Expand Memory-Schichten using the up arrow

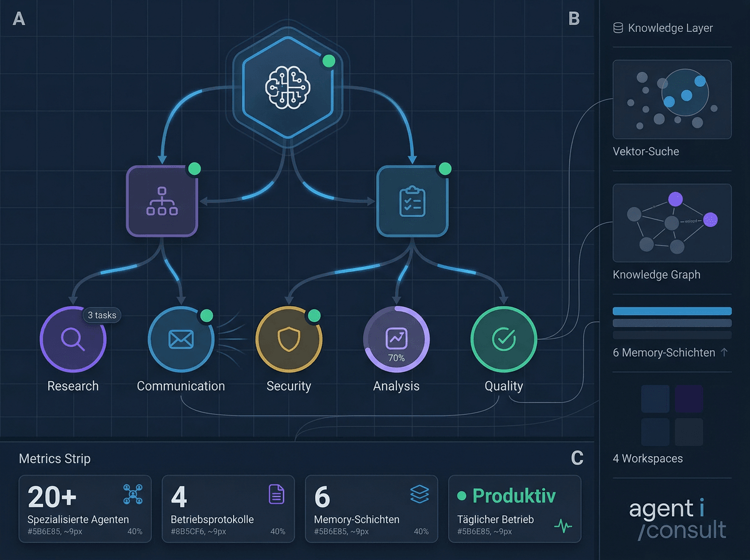pyautogui.click(x=725, y=352)
